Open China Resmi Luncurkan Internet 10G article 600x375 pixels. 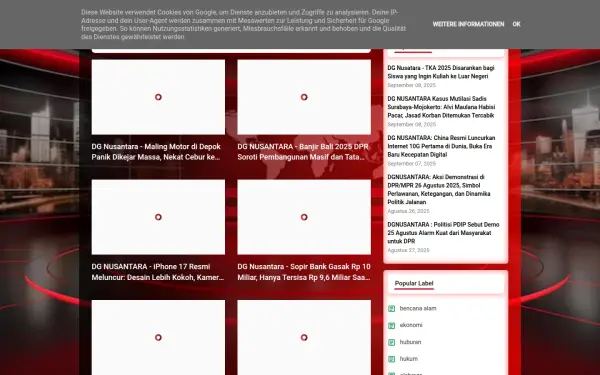click(x=441, y=146)
